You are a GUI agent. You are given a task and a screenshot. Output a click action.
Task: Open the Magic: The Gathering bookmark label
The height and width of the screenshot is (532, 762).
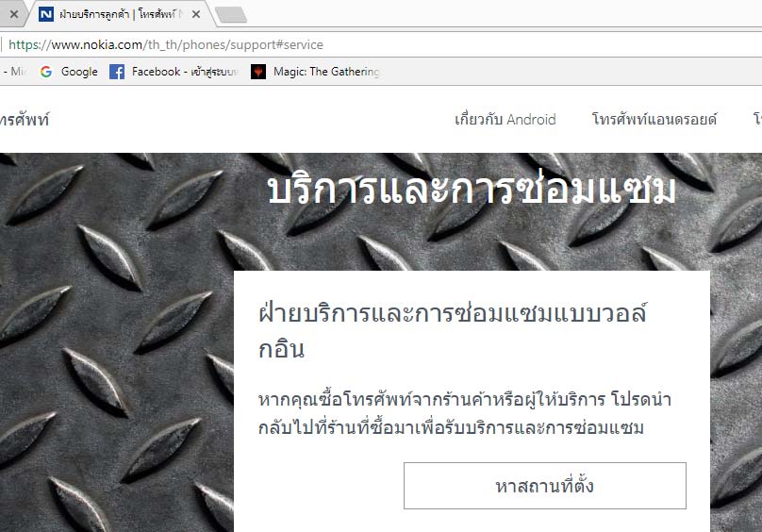click(x=326, y=72)
